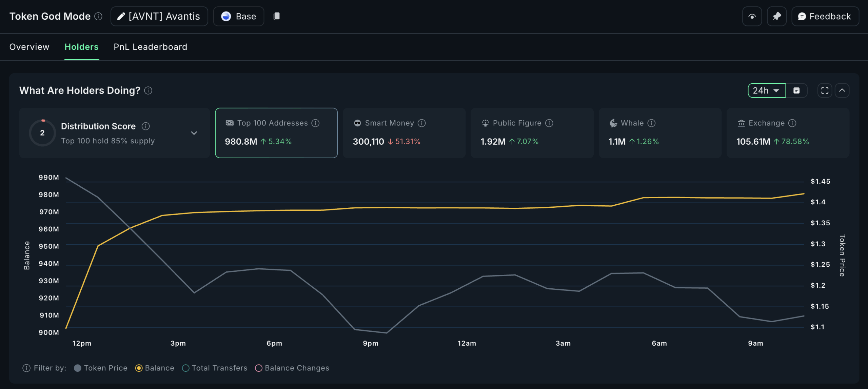The height and width of the screenshot is (389, 868).
Task: Click the info icon next to Smart Money
Action: point(421,123)
